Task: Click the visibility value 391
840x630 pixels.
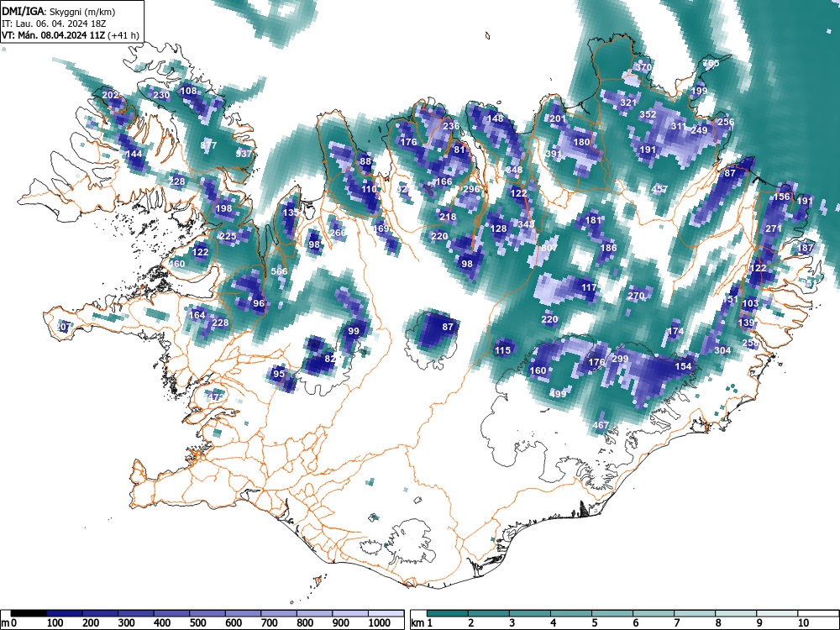Action: (554, 154)
